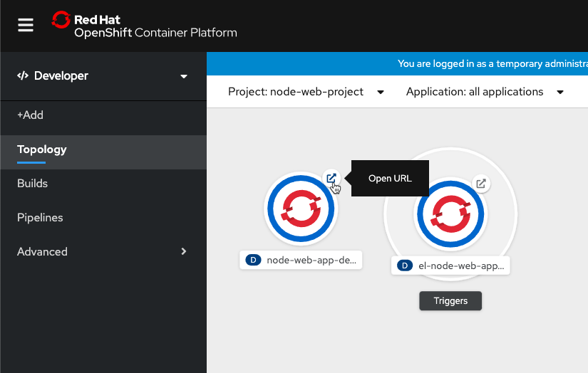Viewport: 588px width, 373px height.
Task: Click the D badge on node-web-app-de label
Action: [253, 260]
